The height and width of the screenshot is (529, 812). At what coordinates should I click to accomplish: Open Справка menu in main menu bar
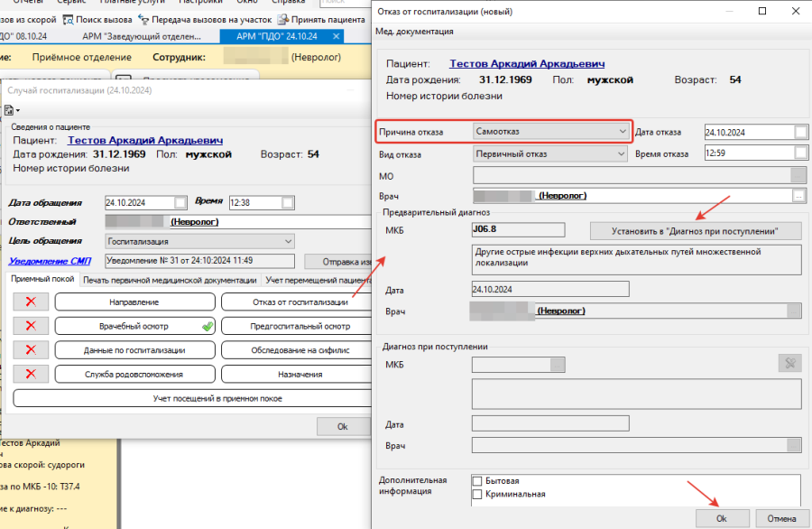288,2
